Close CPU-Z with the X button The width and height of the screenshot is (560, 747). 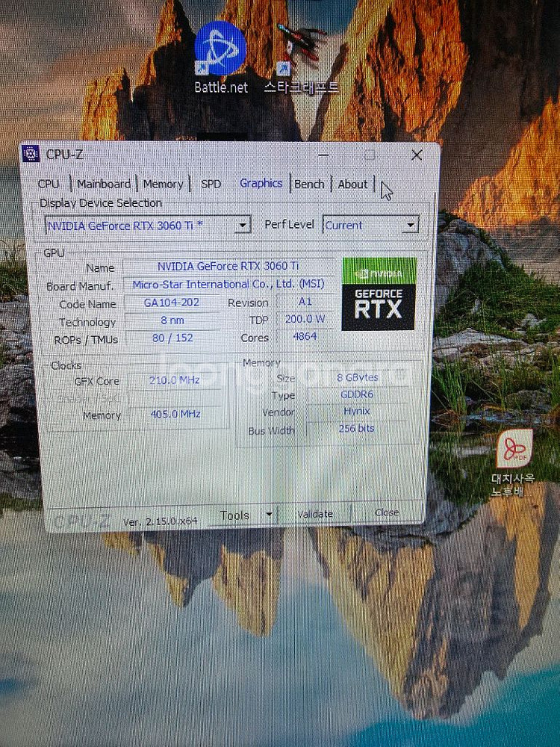click(417, 155)
